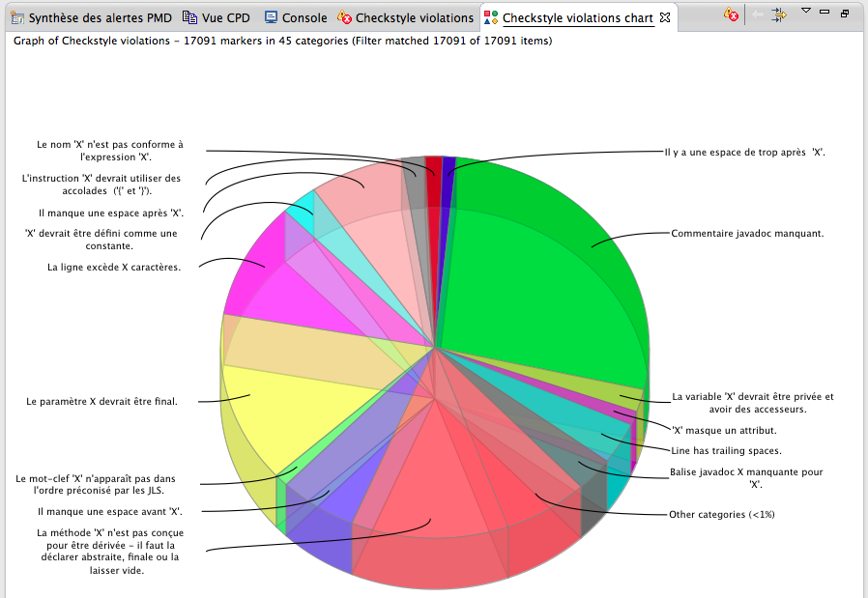This screenshot has height=598, width=868.
Task: Open the view menu dropdown triangle
Action: pos(806,11)
